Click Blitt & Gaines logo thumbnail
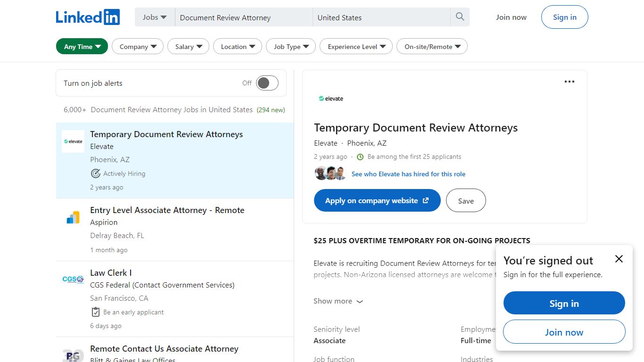 [x=73, y=354]
